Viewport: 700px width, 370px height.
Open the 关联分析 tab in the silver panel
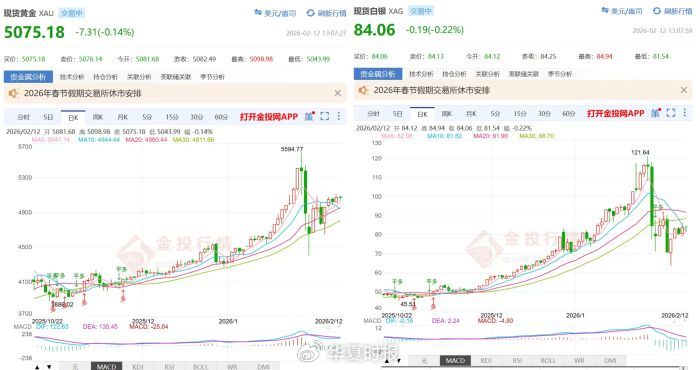[487, 74]
